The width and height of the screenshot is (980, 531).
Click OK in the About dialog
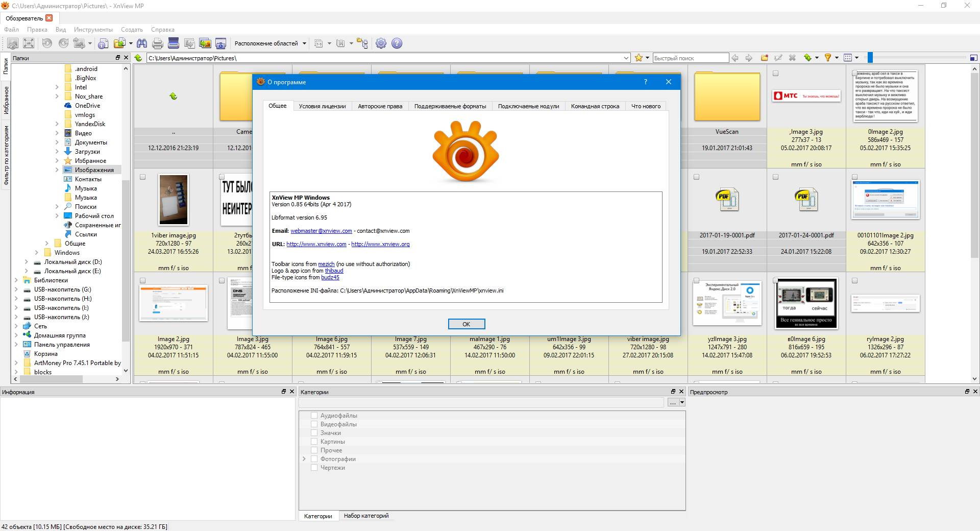tap(467, 324)
